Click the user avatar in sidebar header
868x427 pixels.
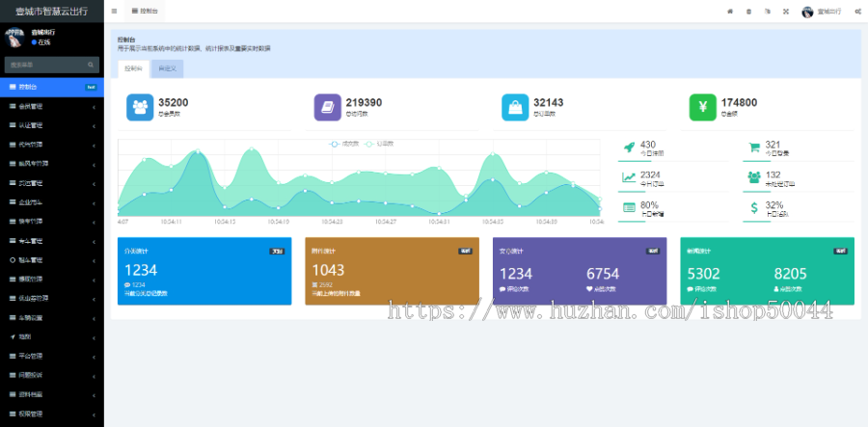point(14,37)
